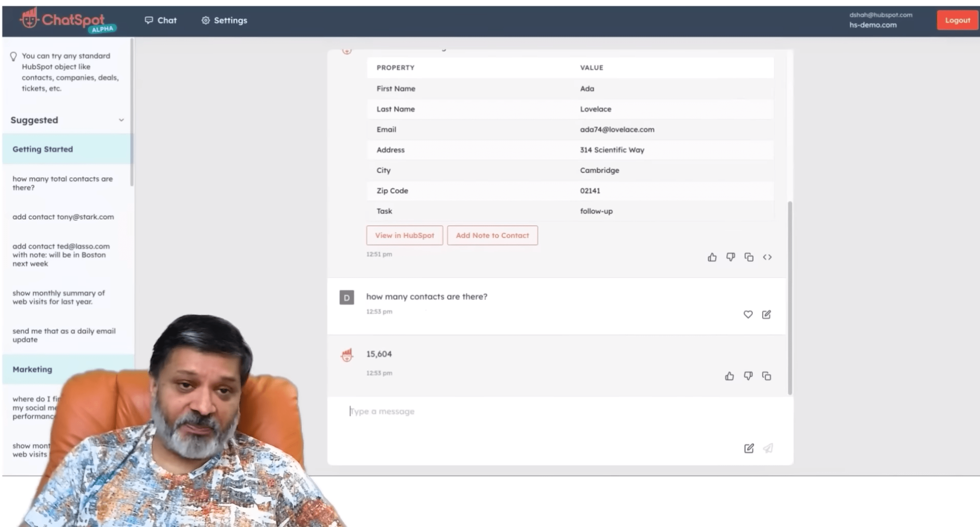Image resolution: width=980 pixels, height=527 pixels.
Task: Thumbs down the contact table response
Action: coord(731,257)
